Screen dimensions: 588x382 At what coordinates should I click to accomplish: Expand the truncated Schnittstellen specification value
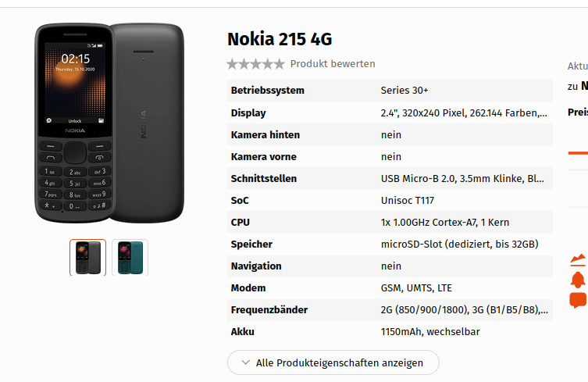click(462, 179)
